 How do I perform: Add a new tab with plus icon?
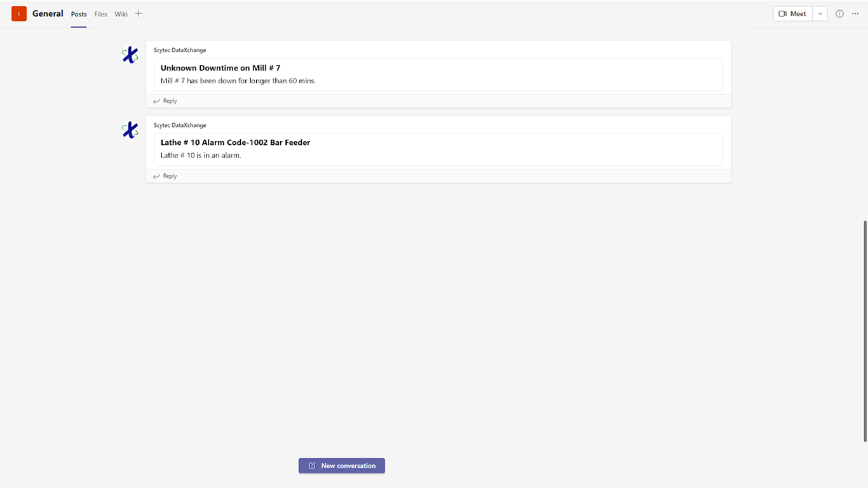point(139,13)
